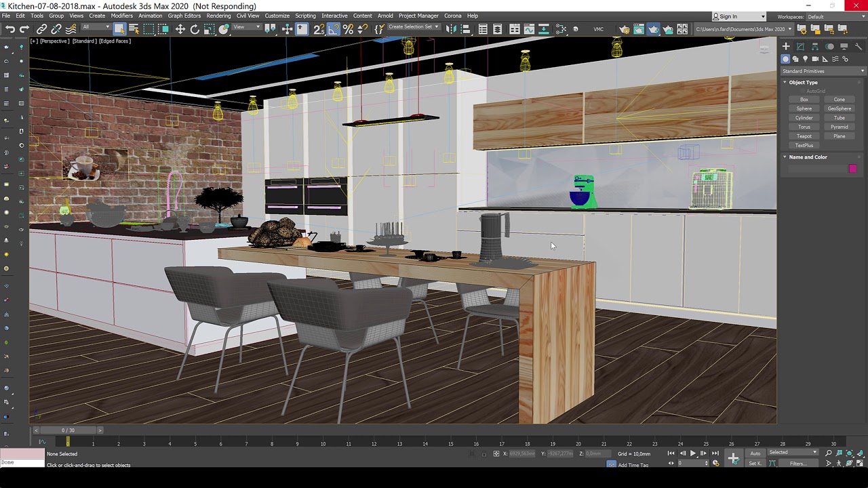Click the Pyramid primitive button

(x=839, y=127)
